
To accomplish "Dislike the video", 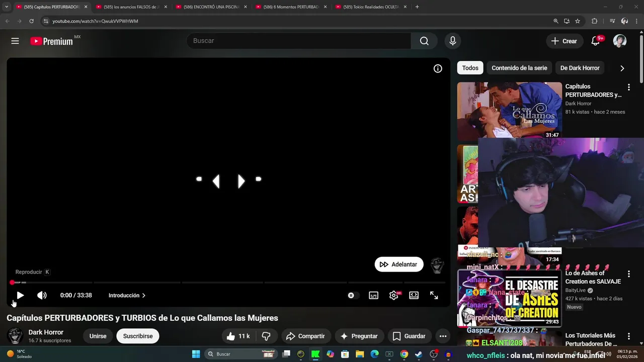I will pyautogui.click(x=267, y=336).
